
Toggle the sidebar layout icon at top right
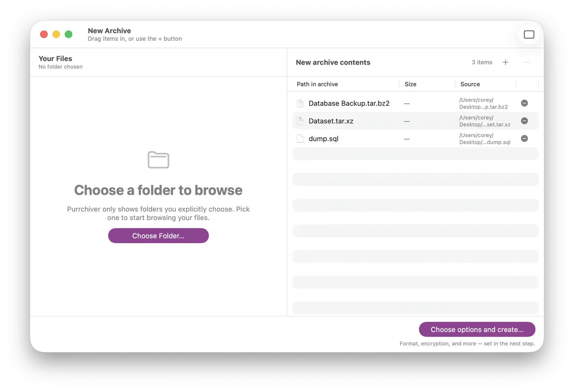pos(529,35)
